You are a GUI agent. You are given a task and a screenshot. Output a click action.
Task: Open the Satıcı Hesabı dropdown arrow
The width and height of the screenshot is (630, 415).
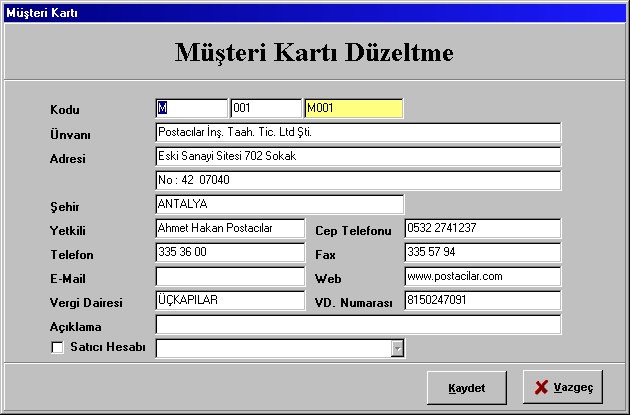pos(397,348)
